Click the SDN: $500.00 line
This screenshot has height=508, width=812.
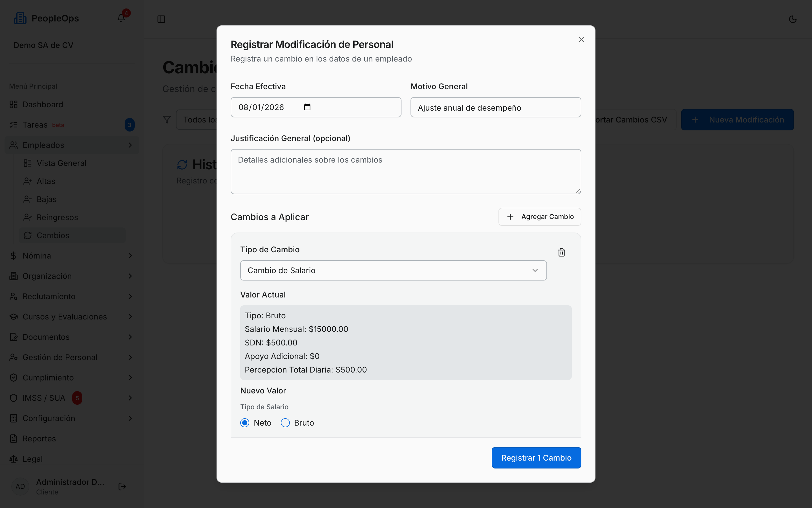271,343
